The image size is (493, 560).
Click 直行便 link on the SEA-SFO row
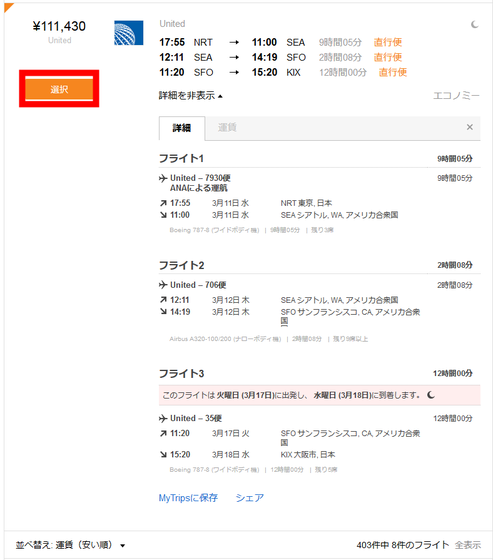point(388,58)
